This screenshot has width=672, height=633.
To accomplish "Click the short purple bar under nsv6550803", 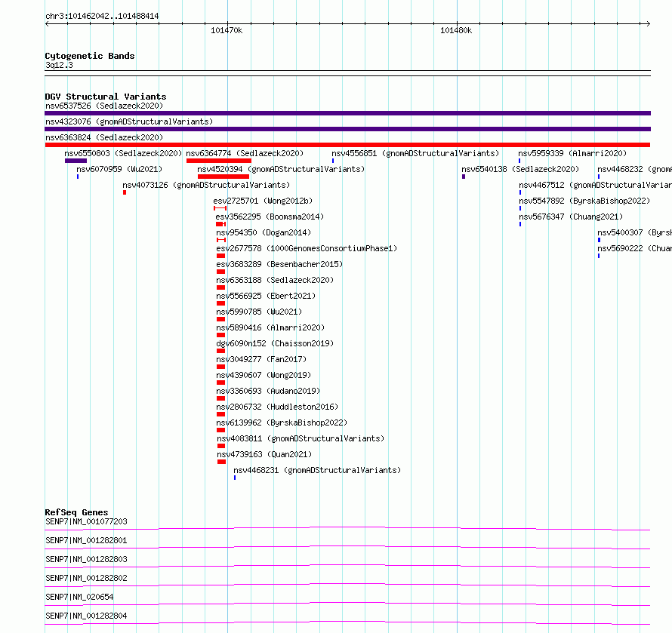I will [76, 161].
